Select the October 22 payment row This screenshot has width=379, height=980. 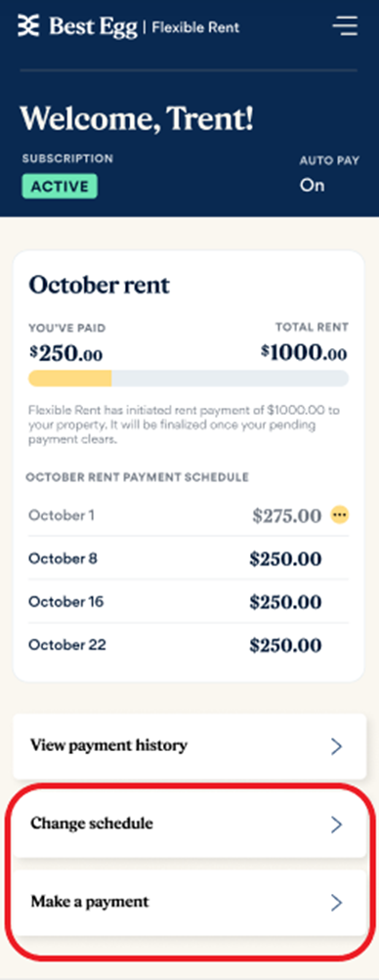point(189,645)
